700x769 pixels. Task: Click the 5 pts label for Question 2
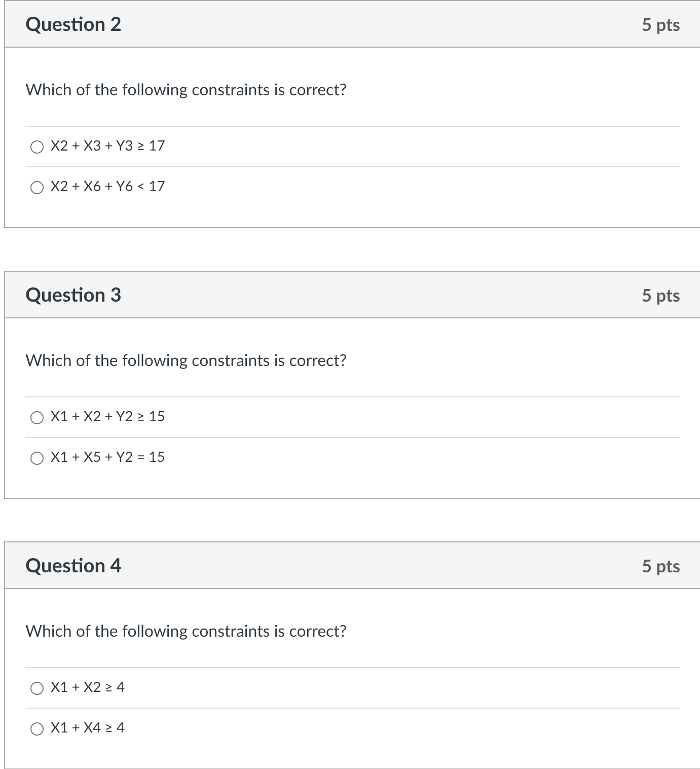660,24
